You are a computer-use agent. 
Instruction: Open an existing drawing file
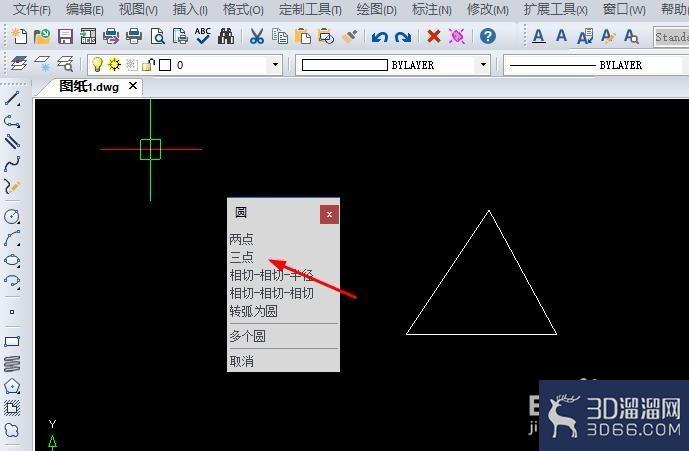[x=42, y=36]
